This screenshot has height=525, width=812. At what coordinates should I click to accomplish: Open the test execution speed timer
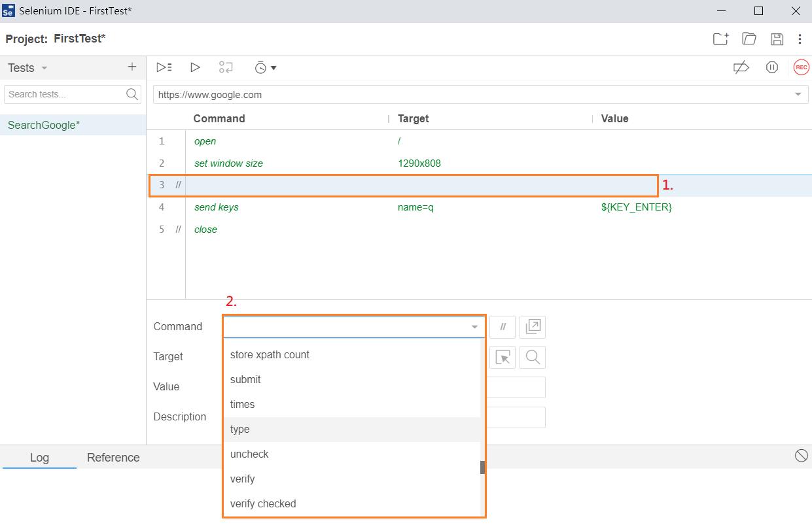(265, 67)
